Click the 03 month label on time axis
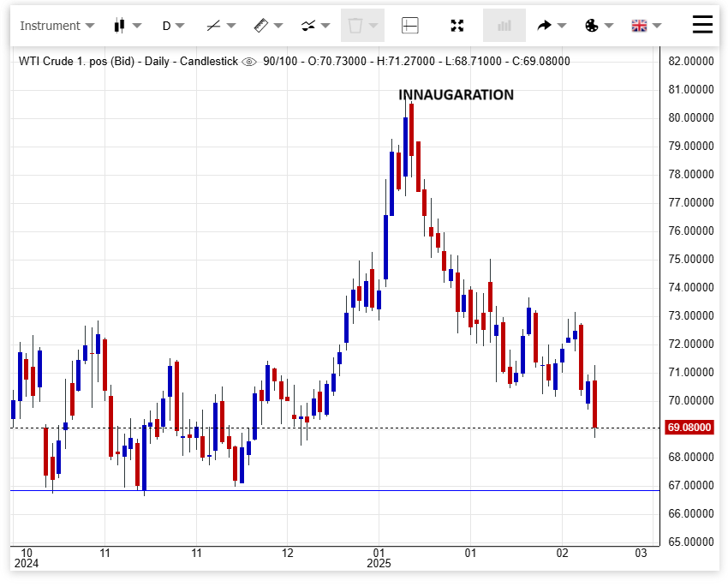This screenshot has height=587, width=728. tap(641, 553)
